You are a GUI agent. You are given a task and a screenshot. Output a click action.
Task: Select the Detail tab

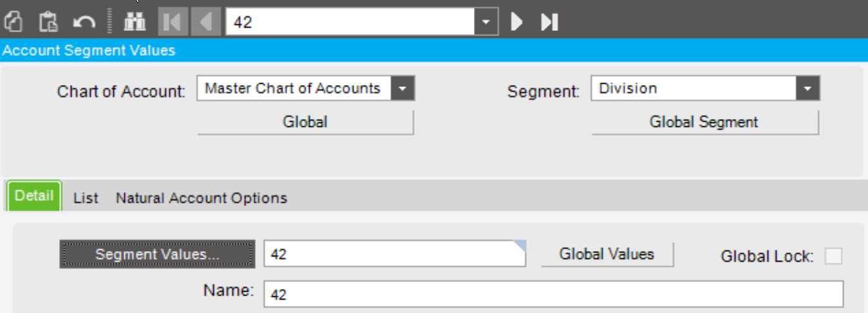34,196
